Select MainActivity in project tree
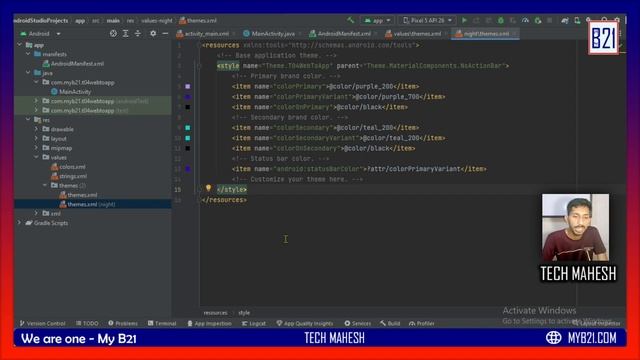The height and width of the screenshot is (360, 640). pos(71,91)
